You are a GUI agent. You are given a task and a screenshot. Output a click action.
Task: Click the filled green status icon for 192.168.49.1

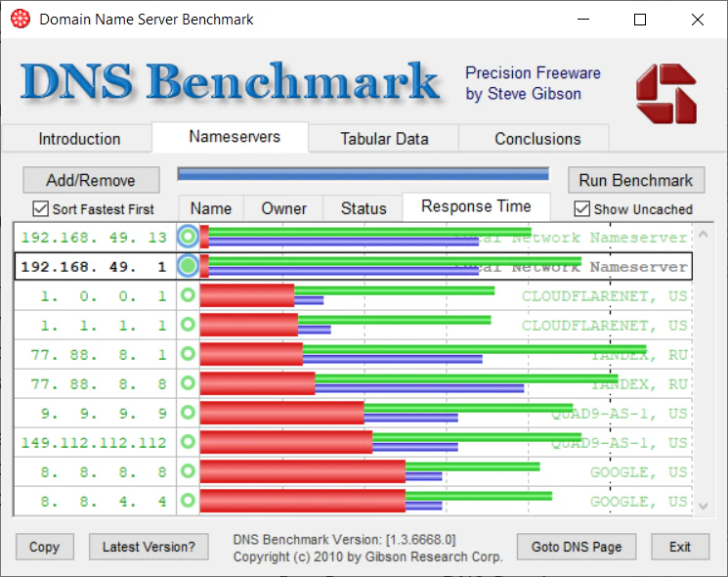click(x=188, y=266)
